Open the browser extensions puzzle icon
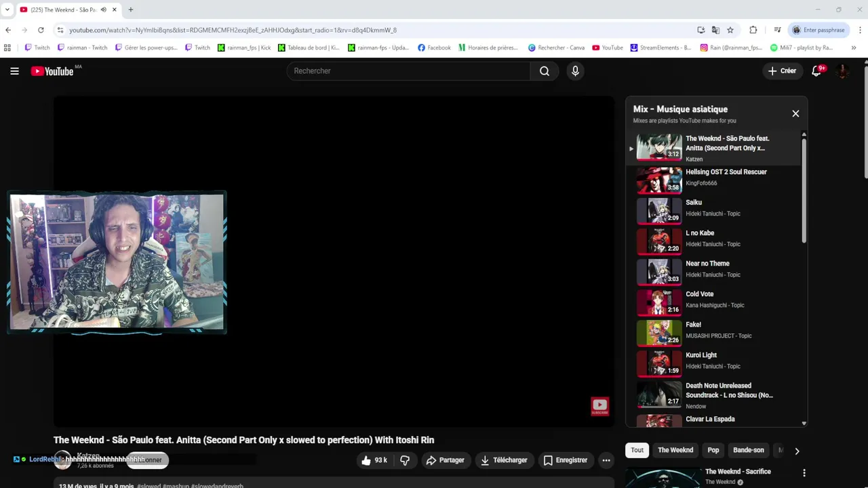Image resolution: width=868 pixels, height=488 pixels. (753, 30)
